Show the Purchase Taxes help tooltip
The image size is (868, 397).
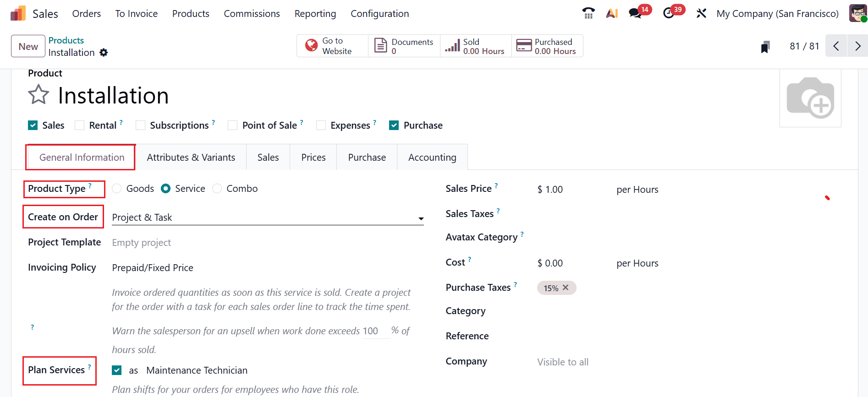(x=515, y=284)
